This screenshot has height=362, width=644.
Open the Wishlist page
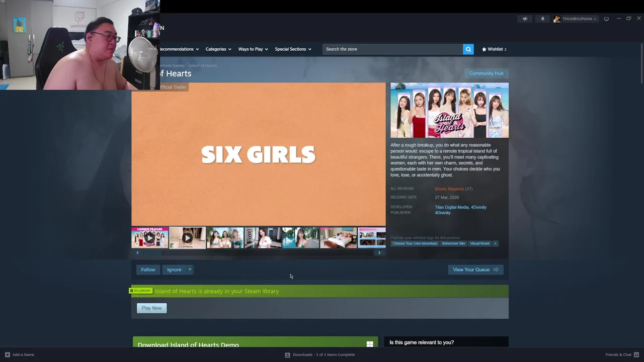click(x=494, y=49)
